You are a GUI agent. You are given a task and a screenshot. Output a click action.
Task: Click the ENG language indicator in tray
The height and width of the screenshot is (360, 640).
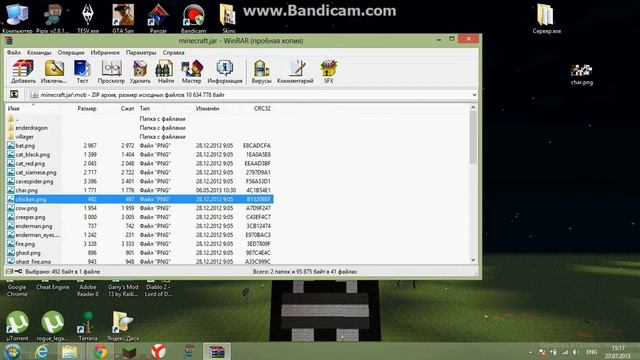point(591,352)
